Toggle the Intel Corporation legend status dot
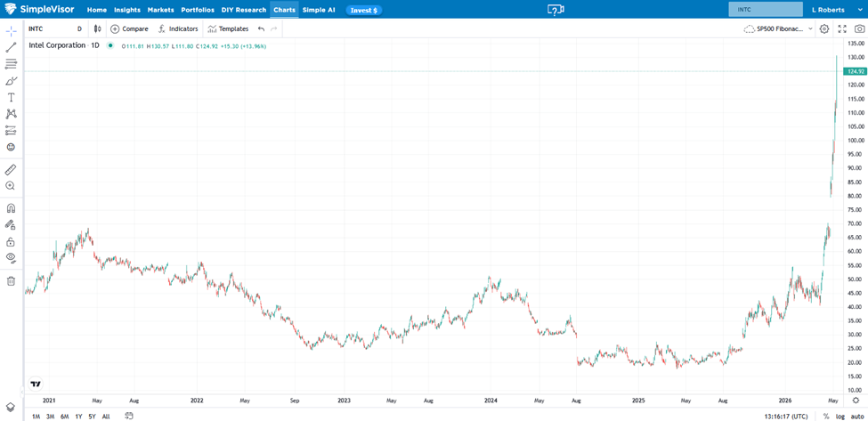Image resolution: width=868 pixels, height=421 pixels. pos(111,46)
